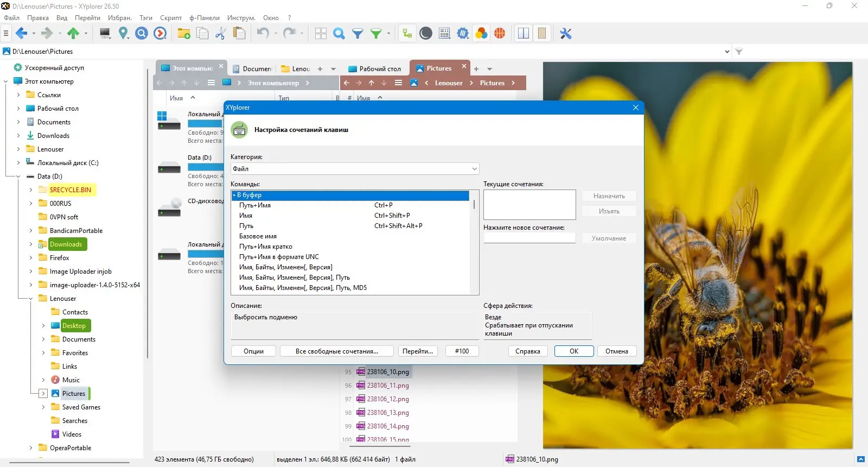Open the Back button history dropdown arrow
The width and height of the screenshot is (868, 467).
pyautogui.click(x=34, y=34)
